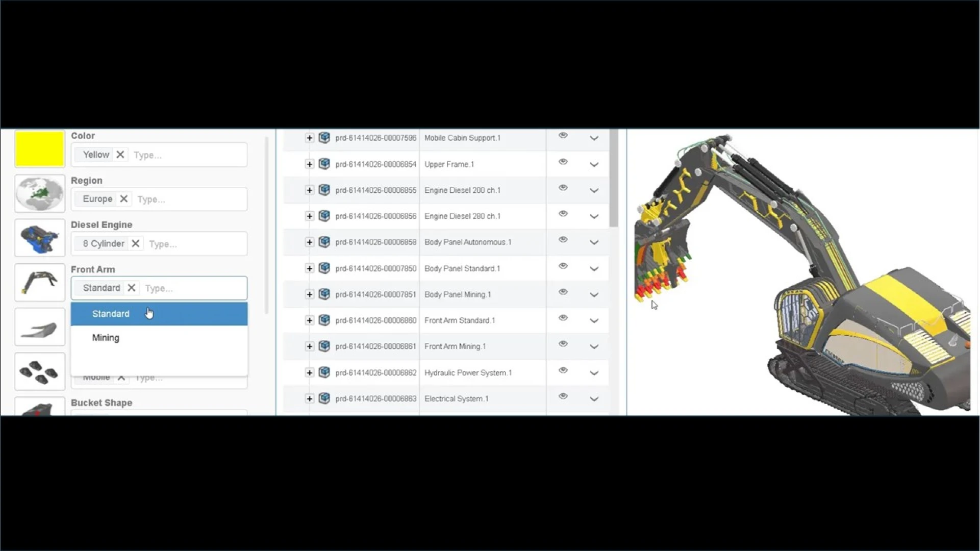Click product icon of Body Panel Autonomous.1
980x551 pixels.
(x=324, y=242)
